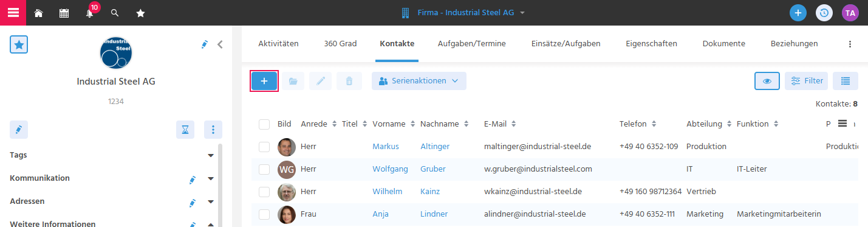This screenshot has width=868, height=227.
Task: Toggle the eye preview view button
Action: tap(767, 81)
